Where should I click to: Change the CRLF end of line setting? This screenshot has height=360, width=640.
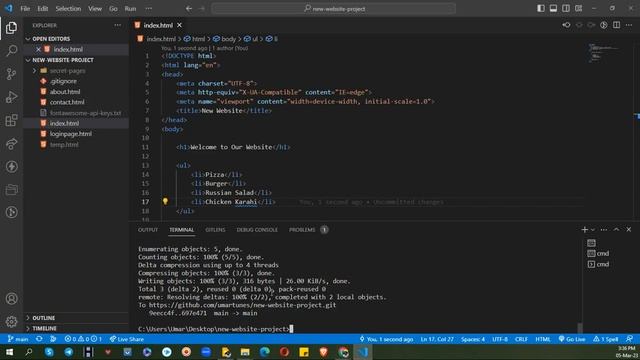521,339
